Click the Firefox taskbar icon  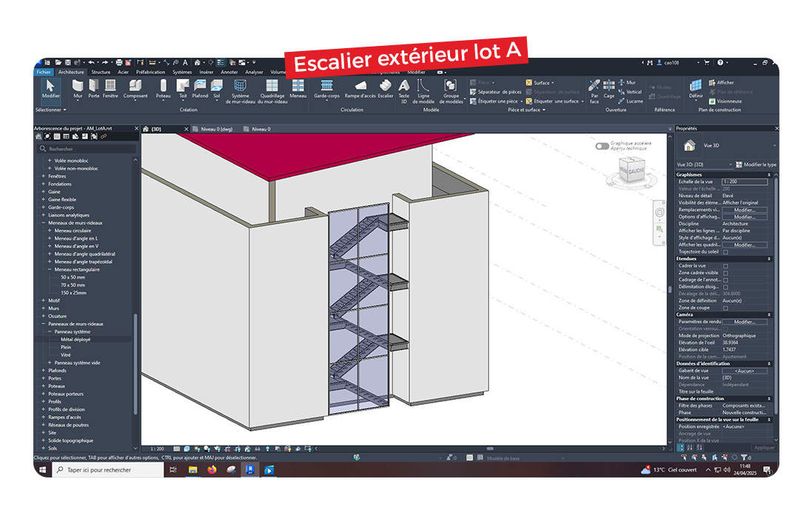click(x=212, y=470)
